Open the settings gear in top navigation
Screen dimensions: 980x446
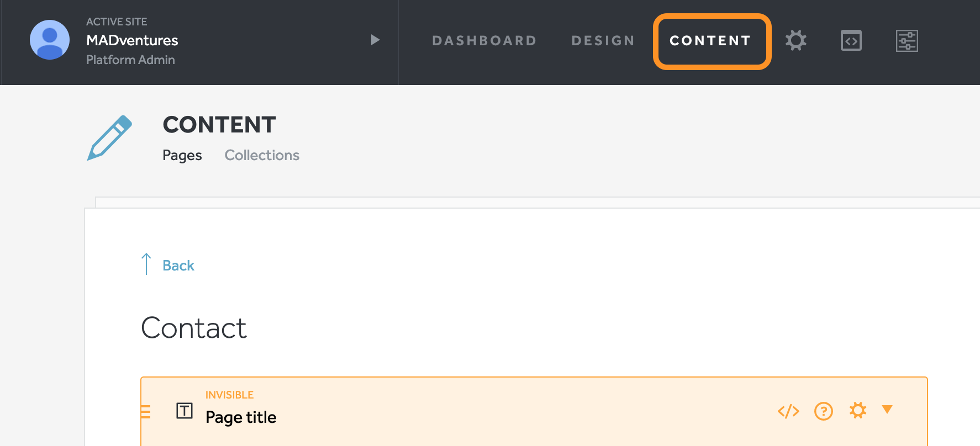tap(795, 40)
